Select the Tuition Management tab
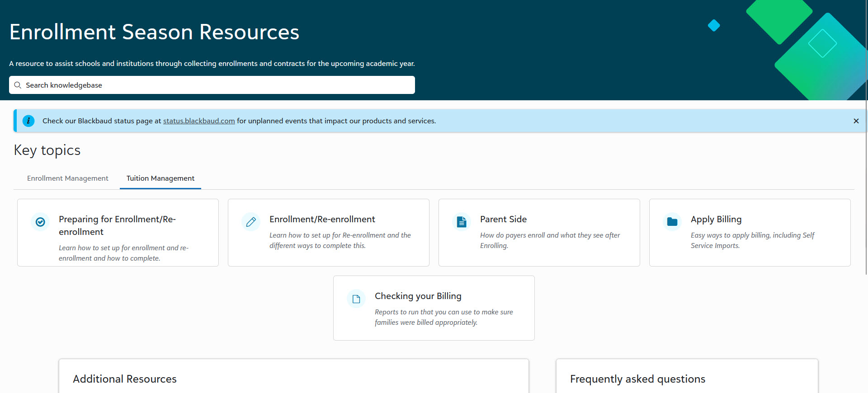 coord(160,178)
